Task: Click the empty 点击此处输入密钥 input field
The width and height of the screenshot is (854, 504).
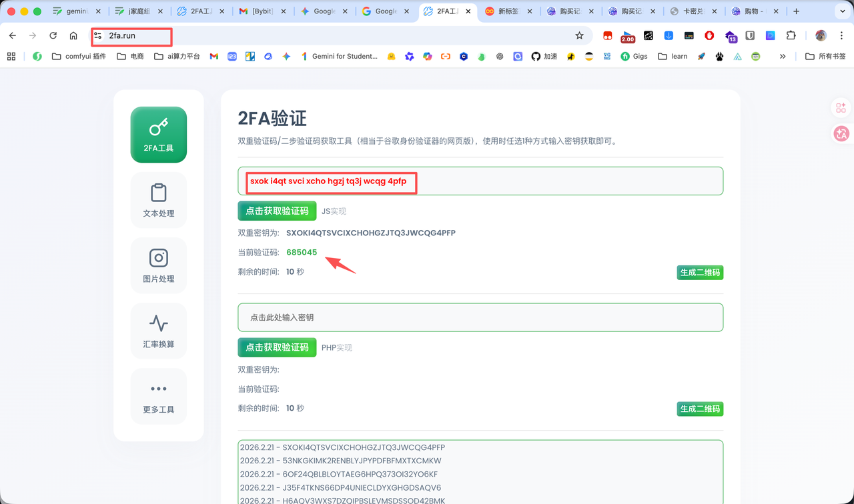Action: click(x=480, y=317)
